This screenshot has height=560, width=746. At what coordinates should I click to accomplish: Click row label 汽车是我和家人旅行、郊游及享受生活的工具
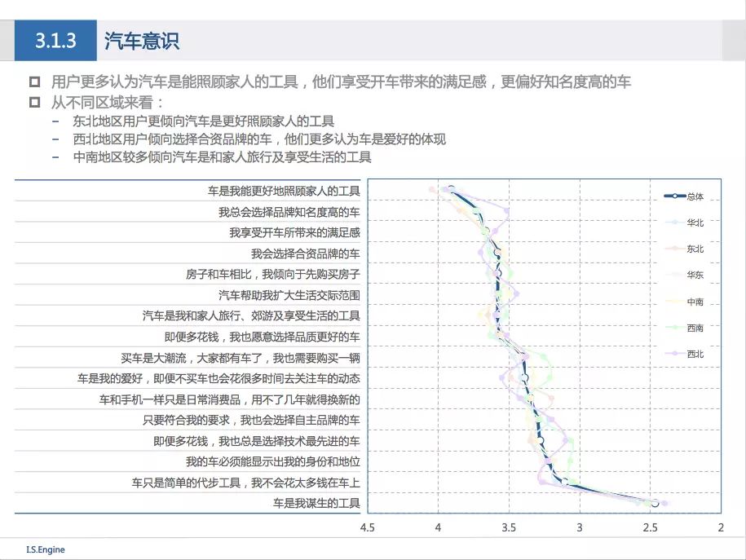click(251, 316)
